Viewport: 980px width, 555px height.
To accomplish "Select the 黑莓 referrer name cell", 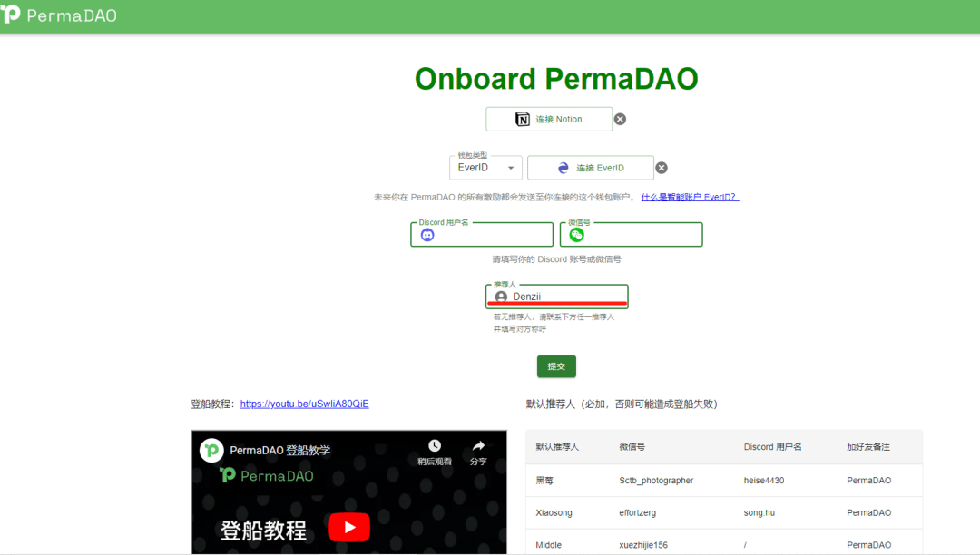I will point(544,481).
